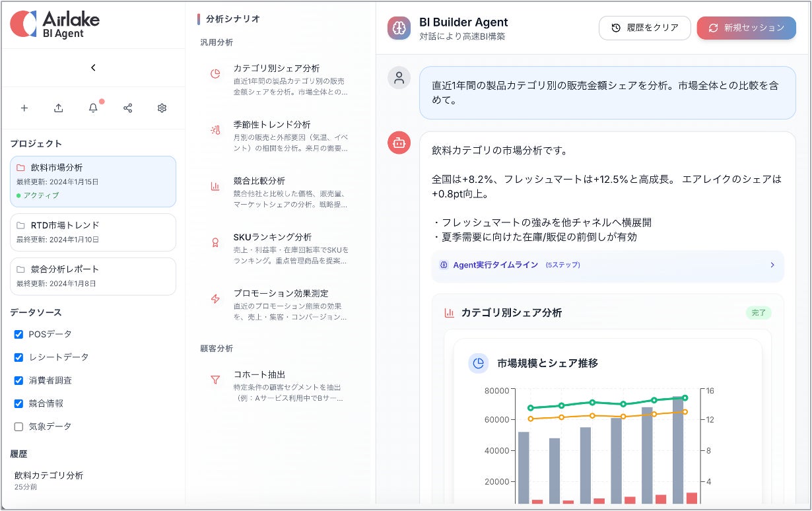Click the user prompt message bubble
The height and width of the screenshot is (511, 812).
pos(607,92)
